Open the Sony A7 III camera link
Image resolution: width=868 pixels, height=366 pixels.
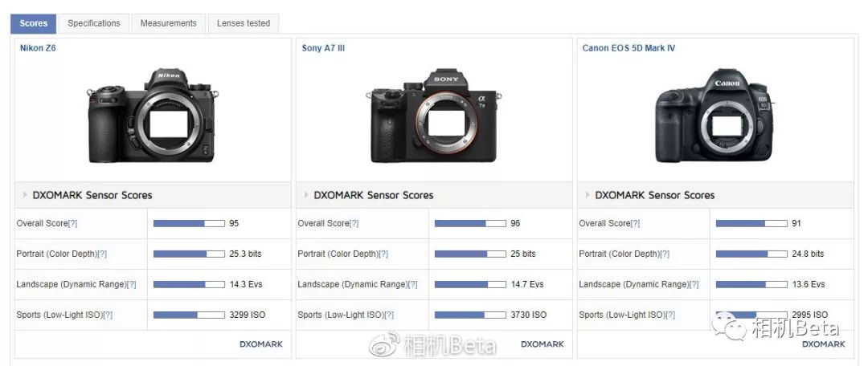point(323,48)
